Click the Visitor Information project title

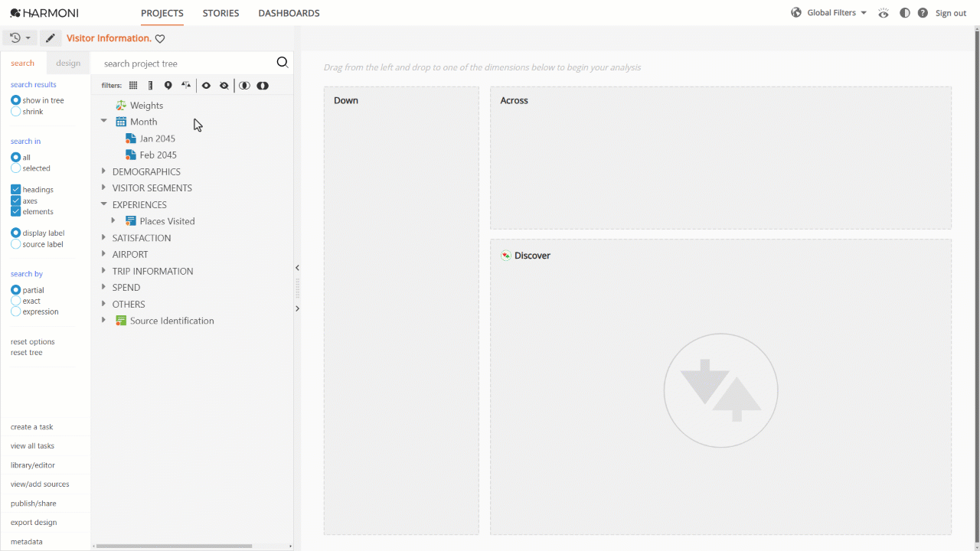[109, 38]
